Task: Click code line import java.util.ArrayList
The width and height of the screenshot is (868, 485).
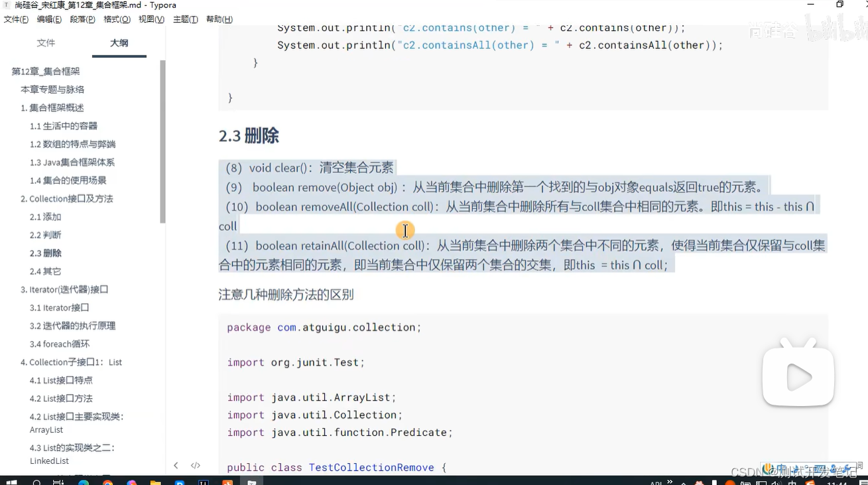Action: 312,398
